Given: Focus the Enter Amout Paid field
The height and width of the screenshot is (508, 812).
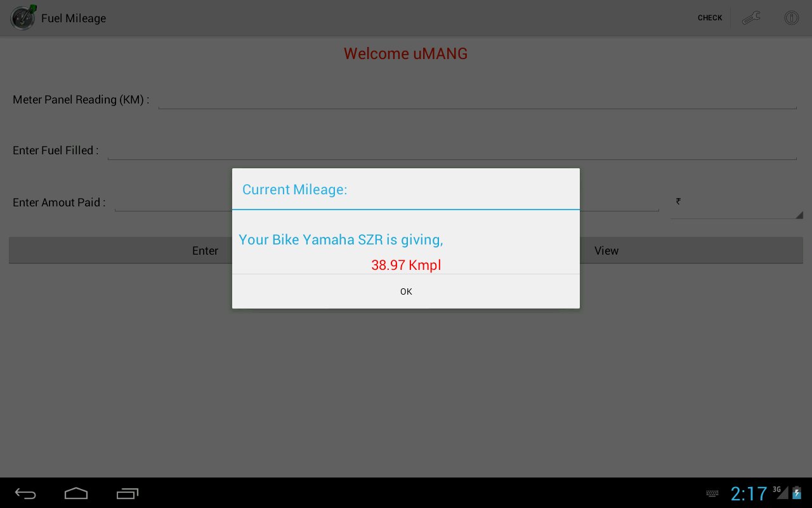Looking at the screenshot, I should click(x=386, y=202).
